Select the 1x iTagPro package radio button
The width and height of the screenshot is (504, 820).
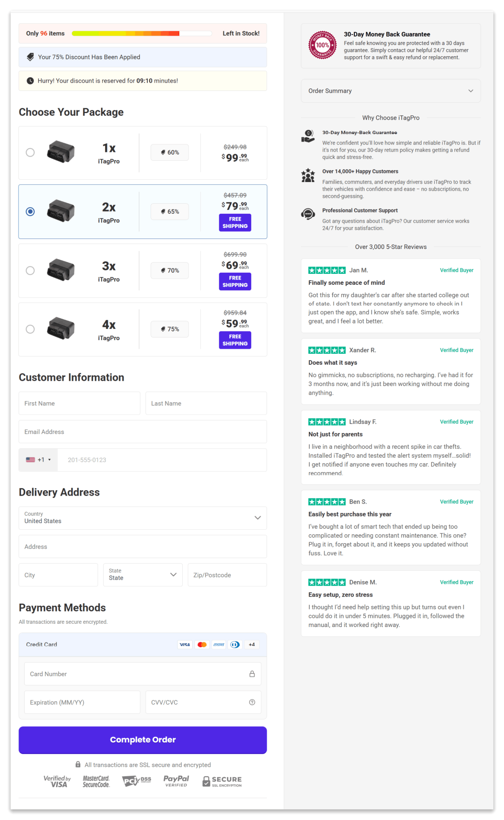click(30, 153)
